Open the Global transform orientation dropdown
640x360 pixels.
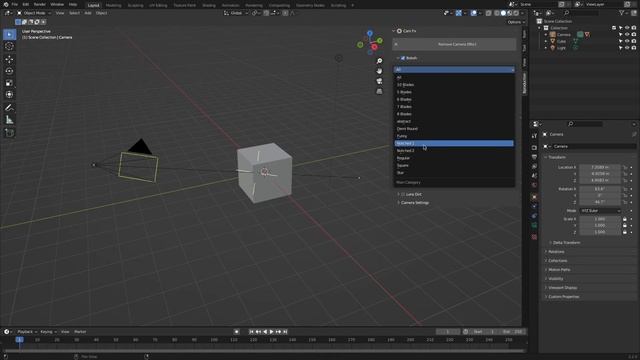[x=236, y=13]
